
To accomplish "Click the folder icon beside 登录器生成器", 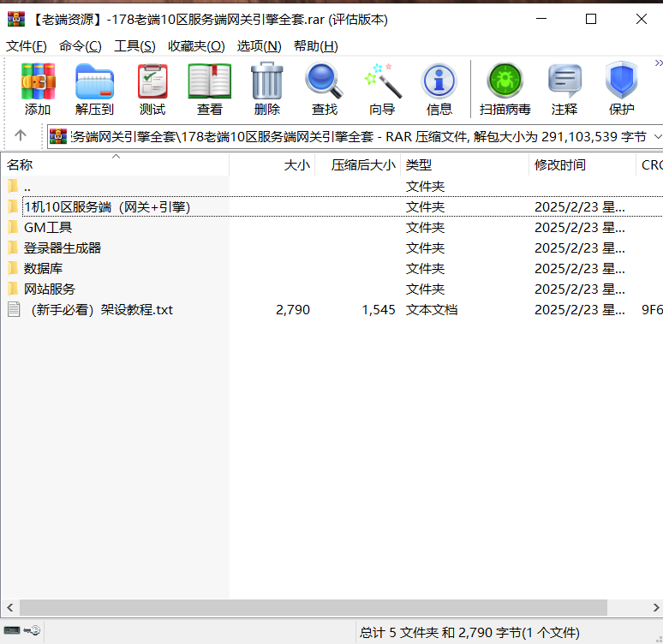I will pyautogui.click(x=13, y=247).
